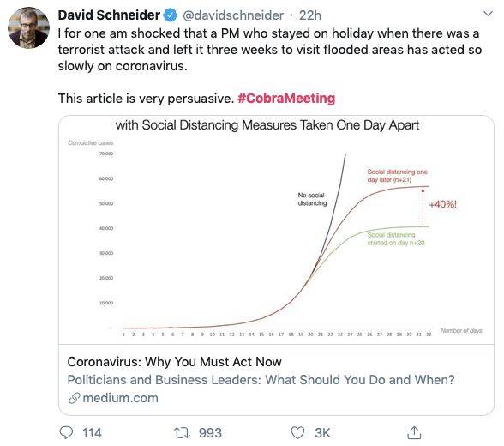Click the 22h tweet timestamp
504x446 pixels.
pos(310,15)
